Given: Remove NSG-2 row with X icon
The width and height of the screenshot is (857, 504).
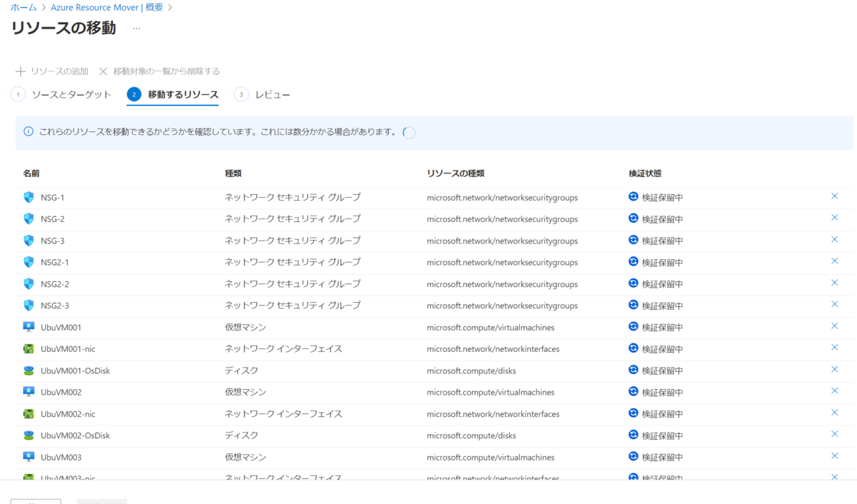Looking at the screenshot, I should point(834,218).
